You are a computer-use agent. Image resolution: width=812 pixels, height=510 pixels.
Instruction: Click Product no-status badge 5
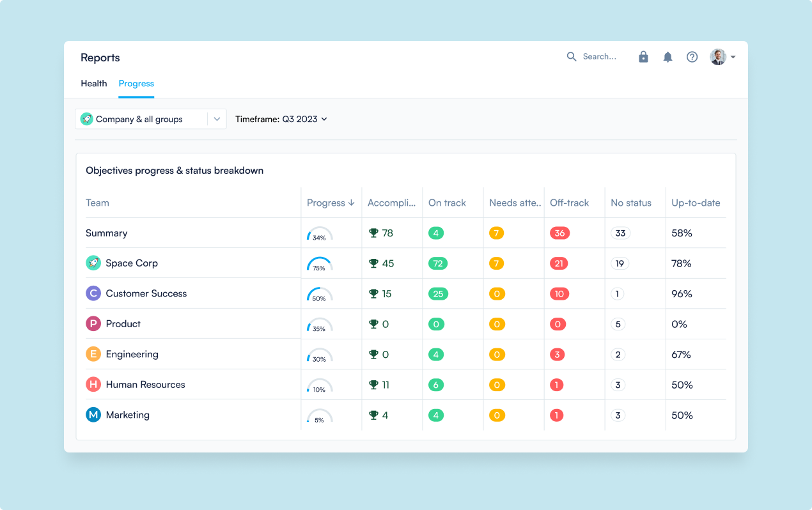[x=618, y=324]
